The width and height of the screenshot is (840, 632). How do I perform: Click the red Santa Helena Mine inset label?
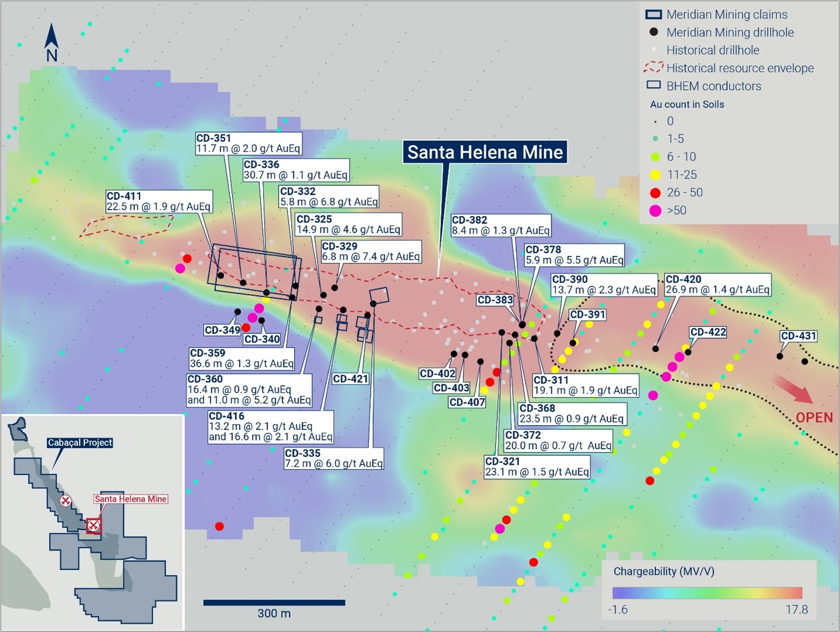(x=131, y=499)
